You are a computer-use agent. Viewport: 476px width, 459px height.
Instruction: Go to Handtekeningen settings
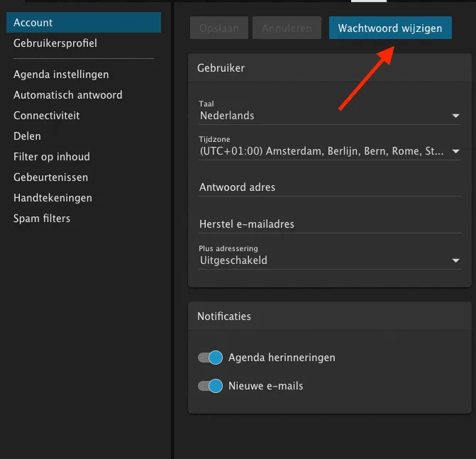[52, 198]
